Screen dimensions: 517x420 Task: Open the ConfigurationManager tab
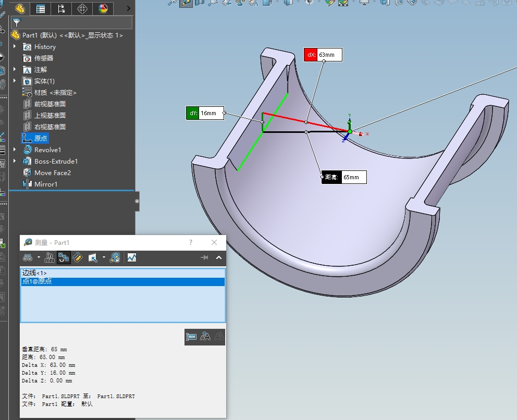coord(61,8)
